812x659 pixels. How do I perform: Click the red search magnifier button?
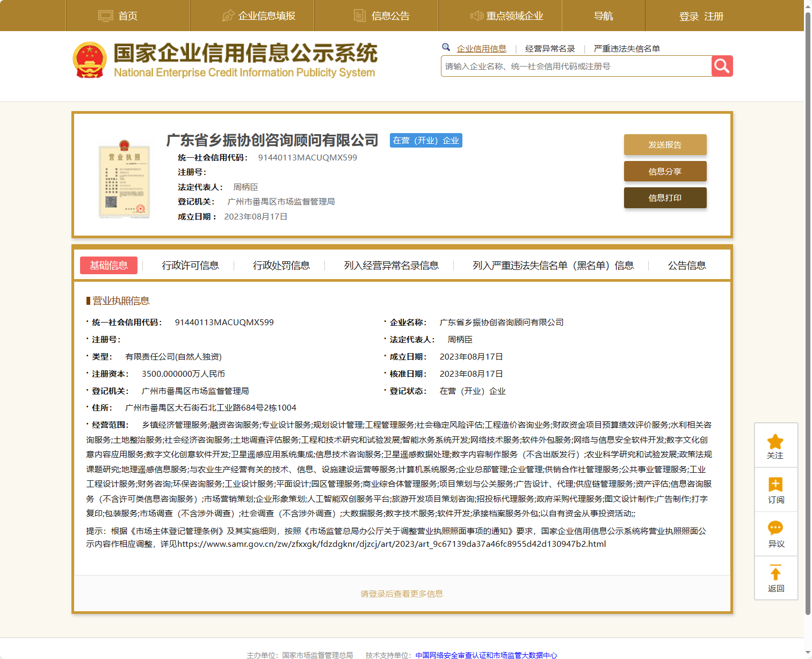click(x=722, y=66)
